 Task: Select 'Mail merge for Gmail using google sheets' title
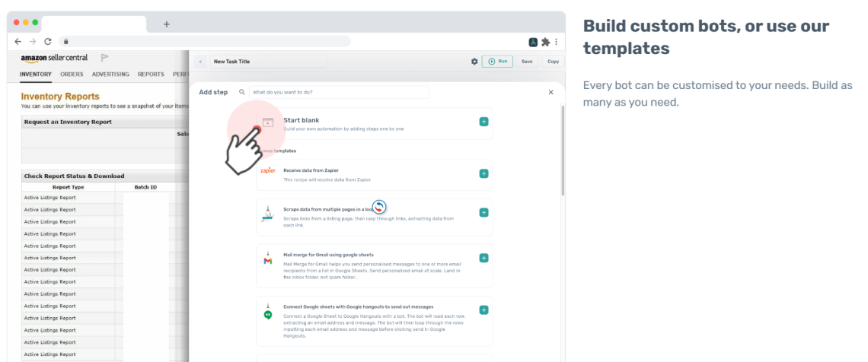pos(328,255)
